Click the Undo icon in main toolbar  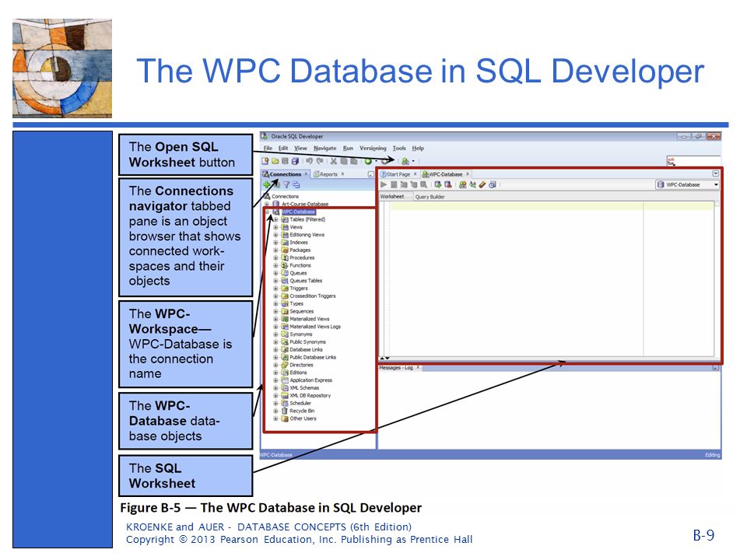[309, 161]
